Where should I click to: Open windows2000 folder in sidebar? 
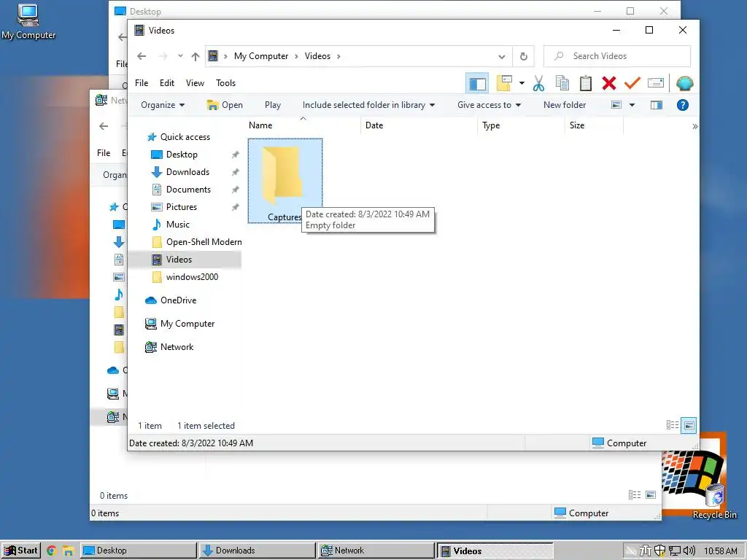click(192, 277)
